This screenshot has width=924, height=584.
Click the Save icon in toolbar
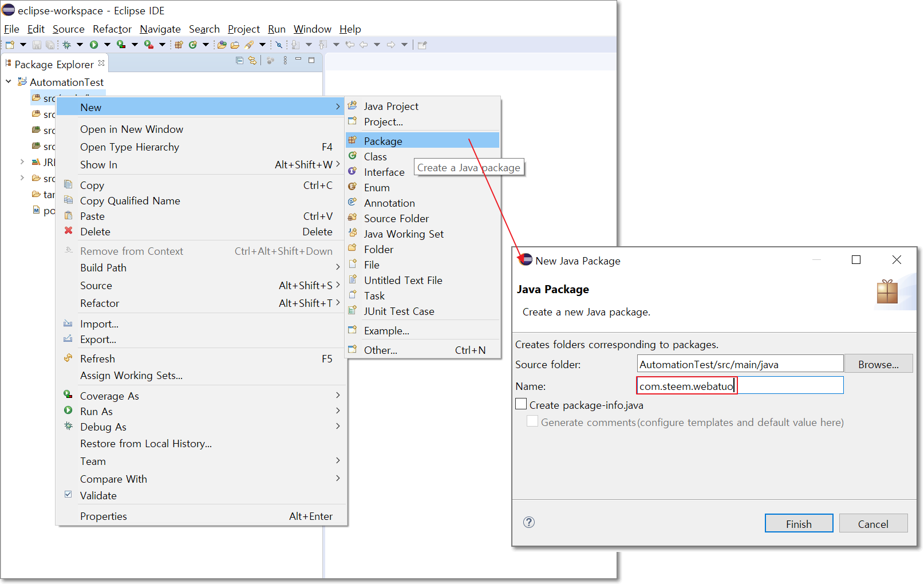37,45
